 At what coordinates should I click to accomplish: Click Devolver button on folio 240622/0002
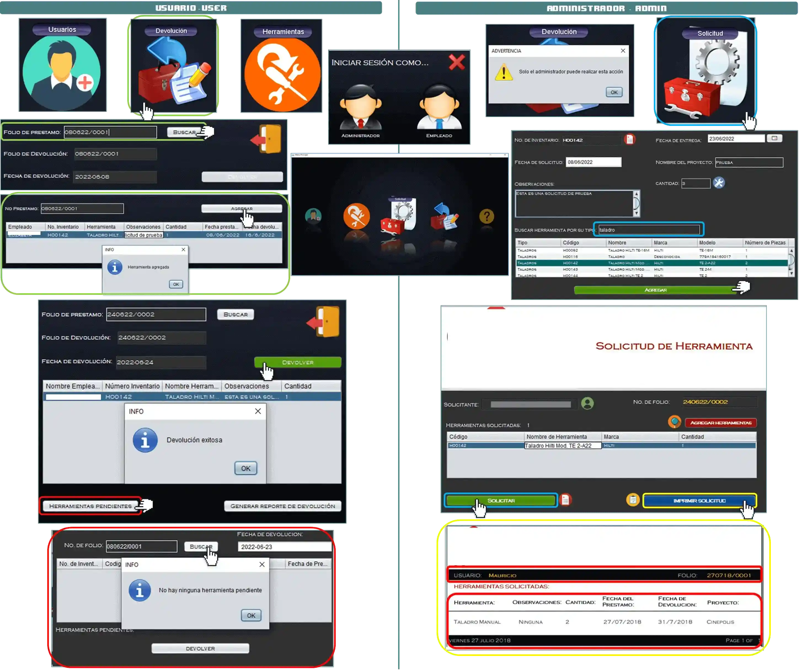tap(298, 362)
